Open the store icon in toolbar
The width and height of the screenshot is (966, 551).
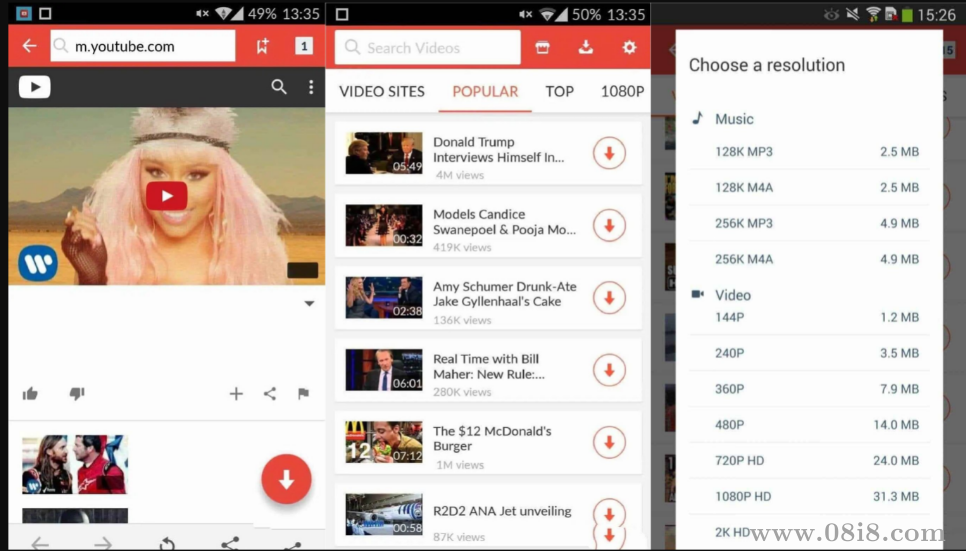point(542,47)
